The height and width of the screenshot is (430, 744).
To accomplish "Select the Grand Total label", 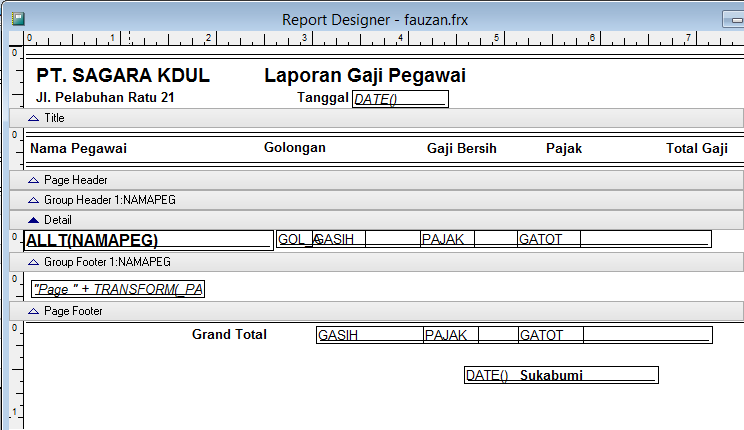I will [229, 334].
